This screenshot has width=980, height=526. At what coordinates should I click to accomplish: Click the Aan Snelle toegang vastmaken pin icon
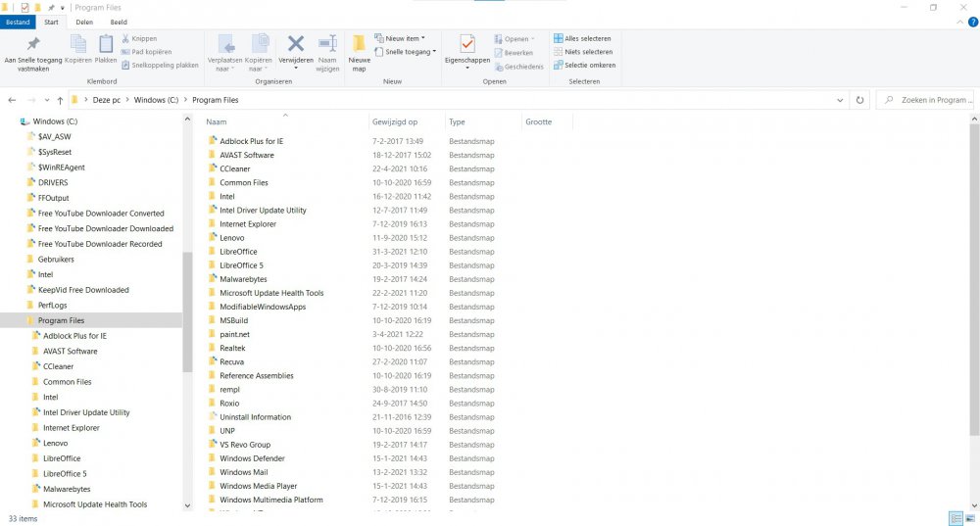pyautogui.click(x=33, y=44)
